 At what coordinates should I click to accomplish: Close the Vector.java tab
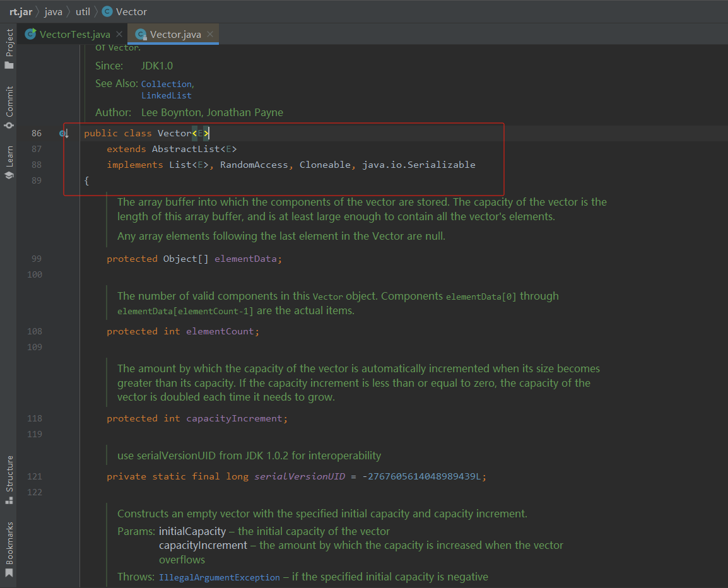point(210,34)
